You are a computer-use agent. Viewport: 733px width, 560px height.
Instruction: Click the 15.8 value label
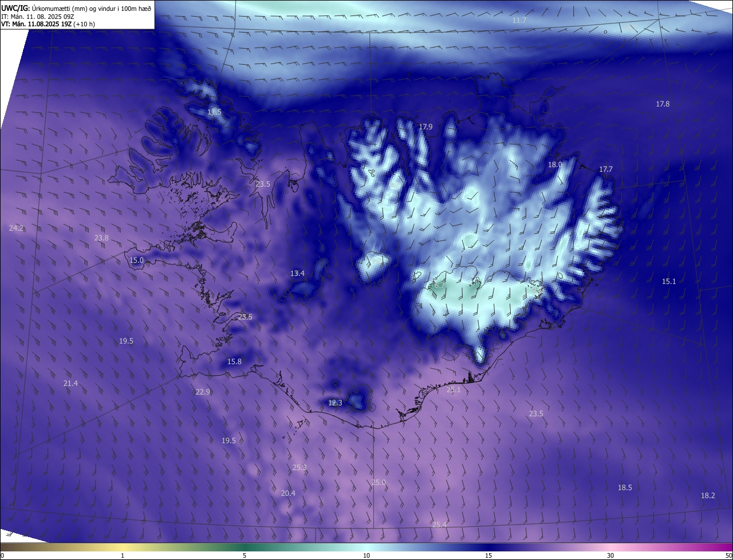[x=234, y=361]
